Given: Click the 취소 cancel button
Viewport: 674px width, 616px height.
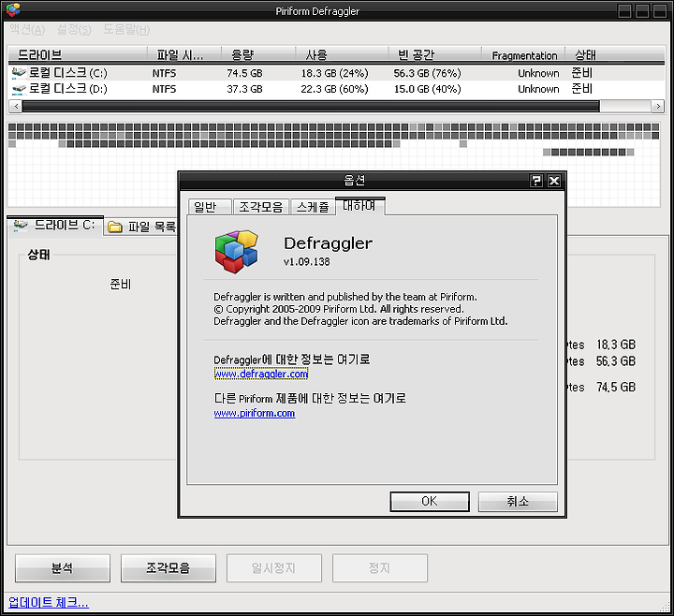Looking at the screenshot, I should coord(518,501).
